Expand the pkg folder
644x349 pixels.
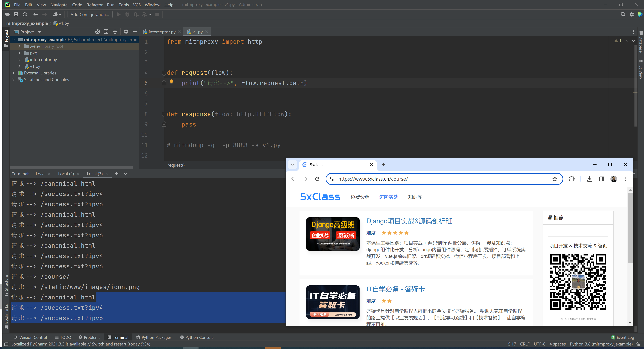pyautogui.click(x=19, y=53)
